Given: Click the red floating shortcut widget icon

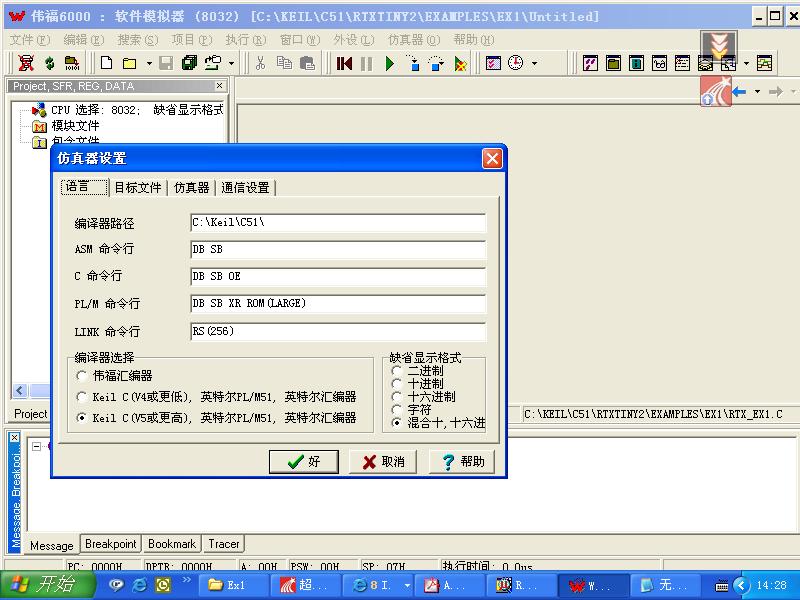Looking at the screenshot, I should point(716,91).
